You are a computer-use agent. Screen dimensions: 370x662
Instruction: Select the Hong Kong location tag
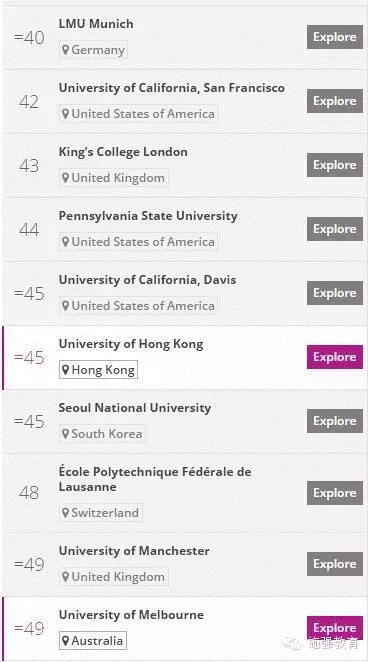coord(98,370)
